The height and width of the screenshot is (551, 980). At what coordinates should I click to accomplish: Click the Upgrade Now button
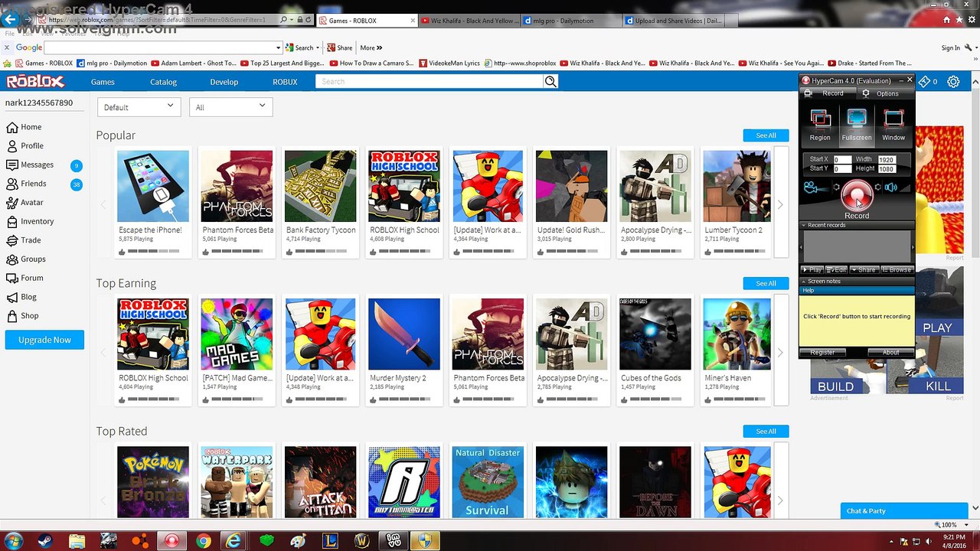[44, 340]
